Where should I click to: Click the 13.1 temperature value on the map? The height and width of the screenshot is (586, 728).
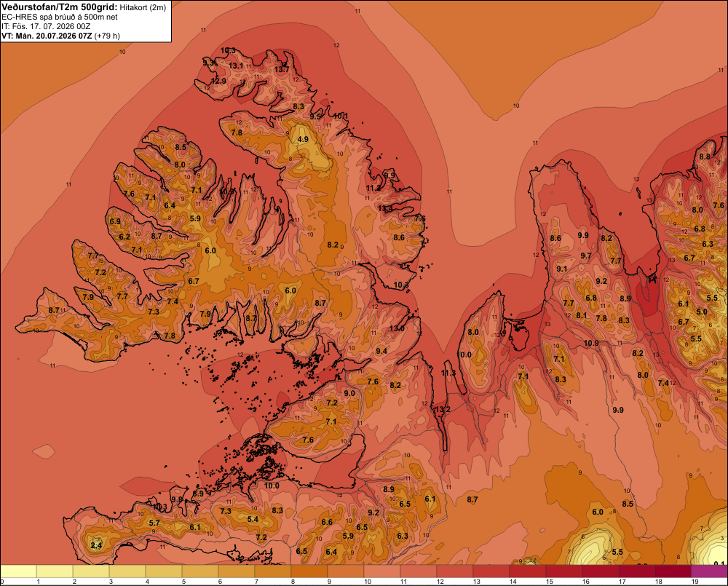tap(236, 66)
